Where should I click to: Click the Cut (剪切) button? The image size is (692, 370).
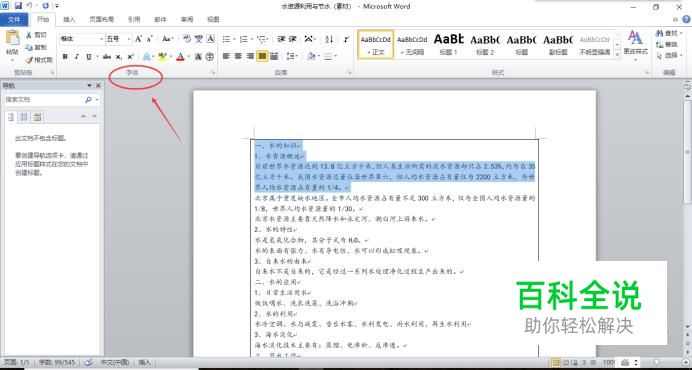(36, 35)
